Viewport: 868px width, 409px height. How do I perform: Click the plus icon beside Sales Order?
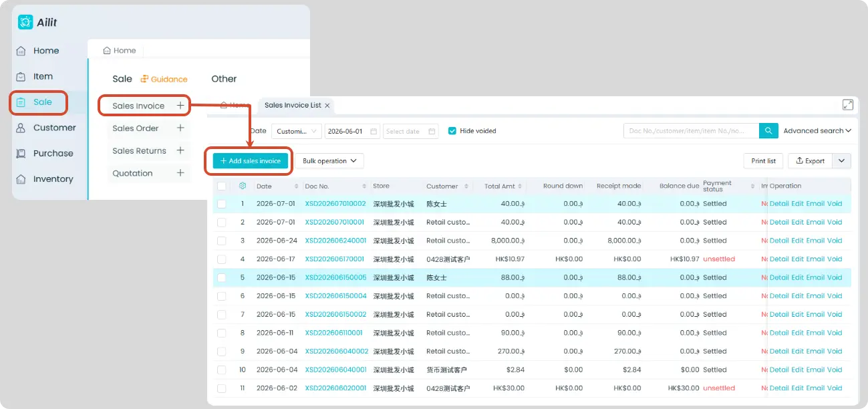tap(180, 128)
